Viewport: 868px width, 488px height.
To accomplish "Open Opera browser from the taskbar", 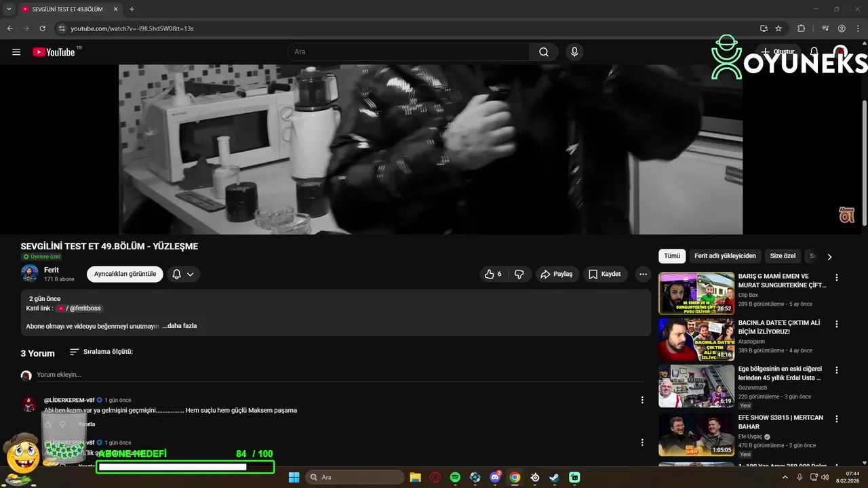I will [x=435, y=477].
